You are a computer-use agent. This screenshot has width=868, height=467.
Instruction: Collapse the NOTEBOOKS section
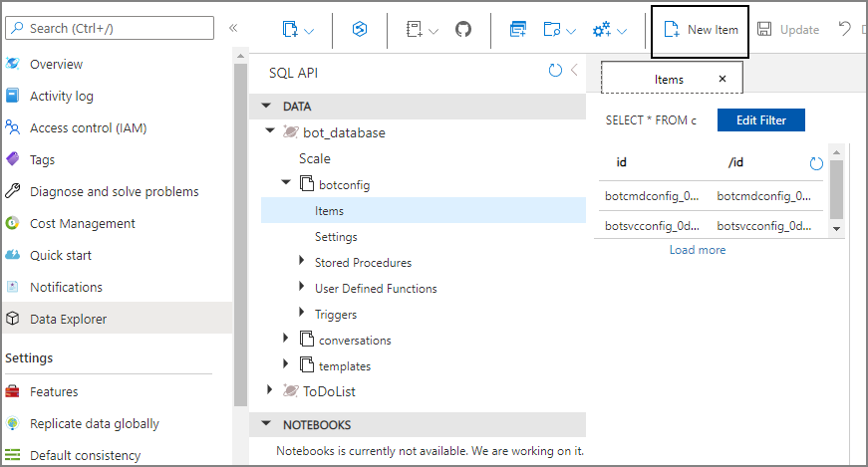(x=265, y=424)
